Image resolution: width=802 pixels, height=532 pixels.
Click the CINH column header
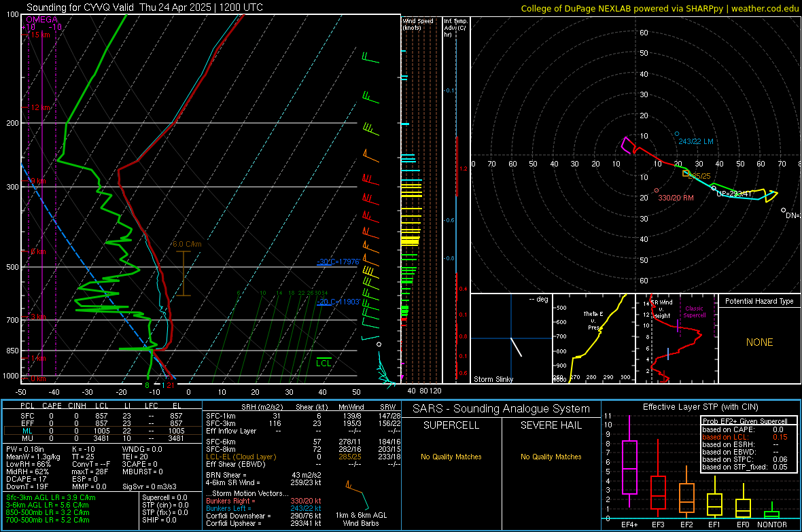click(77, 406)
